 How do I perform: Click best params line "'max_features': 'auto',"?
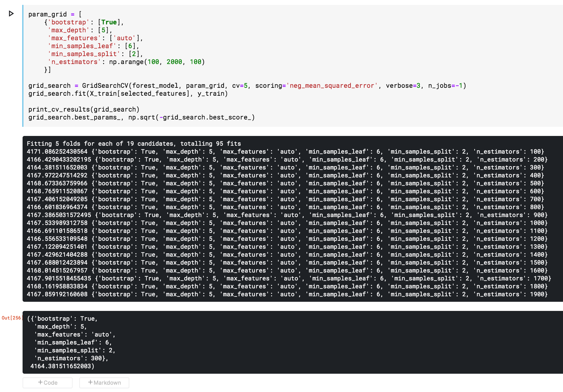(75, 334)
